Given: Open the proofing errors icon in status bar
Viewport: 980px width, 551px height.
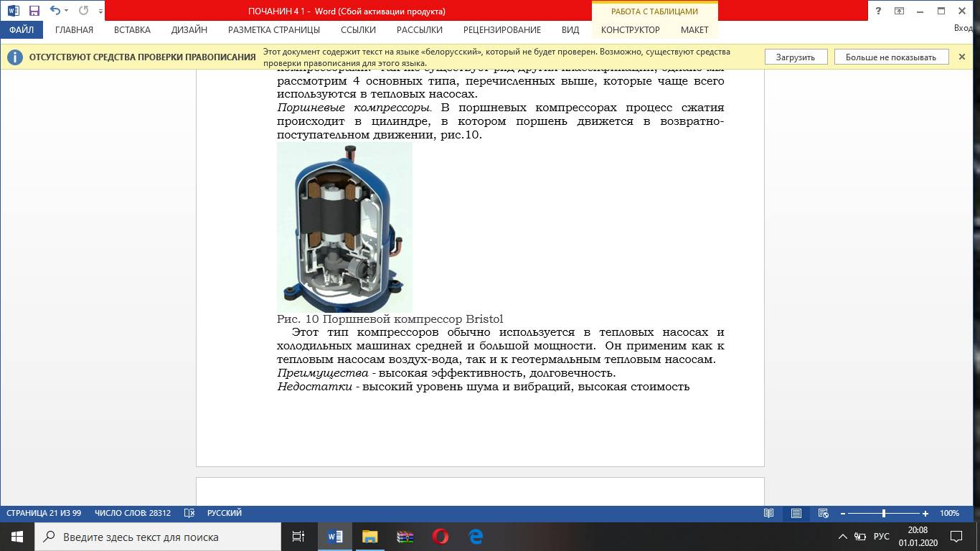Looking at the screenshot, I should tap(189, 513).
